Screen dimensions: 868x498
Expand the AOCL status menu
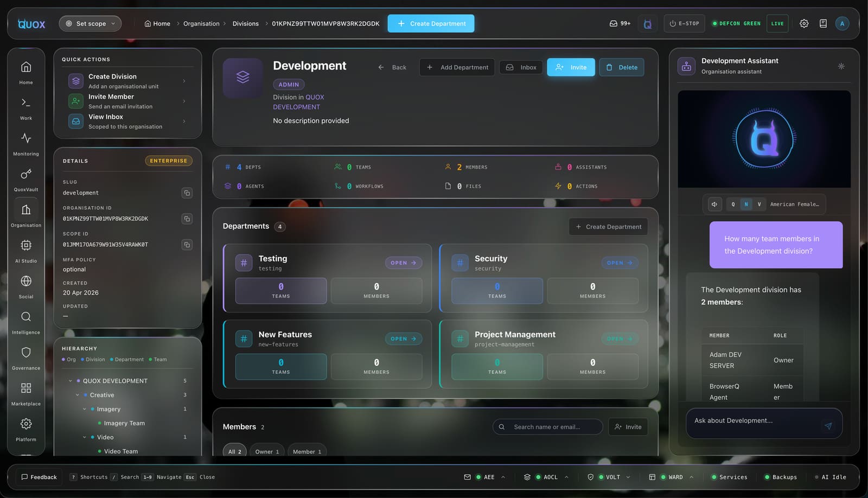click(x=546, y=477)
